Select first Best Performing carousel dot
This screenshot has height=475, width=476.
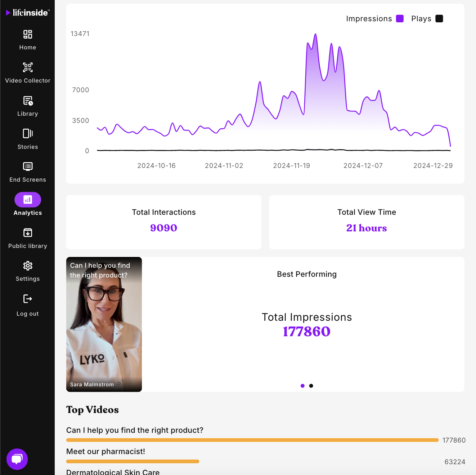302,386
